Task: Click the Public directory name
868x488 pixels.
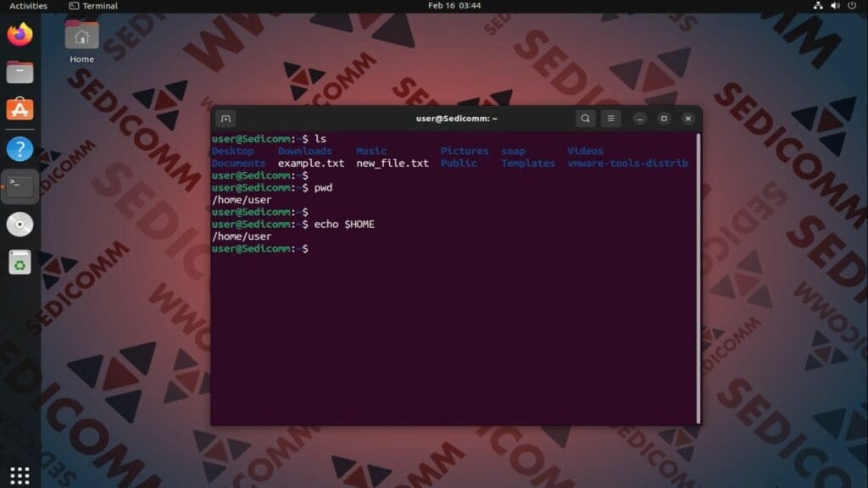Action: point(459,164)
